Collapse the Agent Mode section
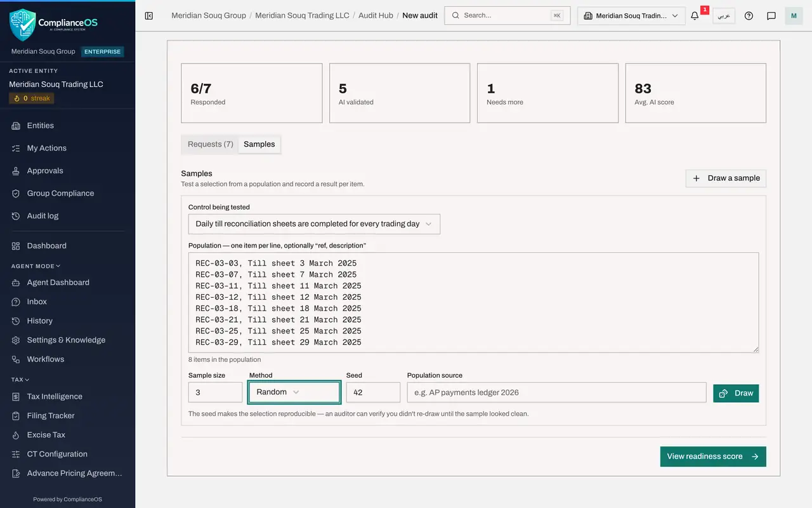 tap(36, 266)
